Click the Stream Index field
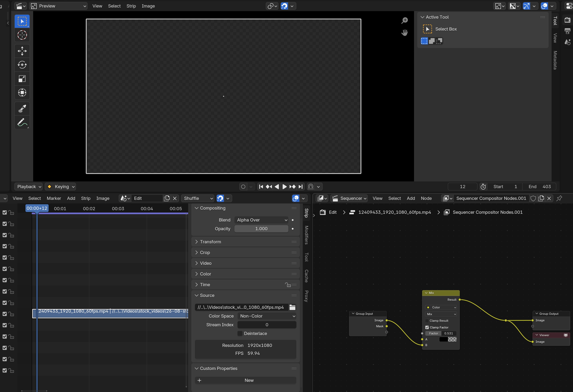Image resolution: width=573 pixels, height=392 pixels. click(x=267, y=325)
